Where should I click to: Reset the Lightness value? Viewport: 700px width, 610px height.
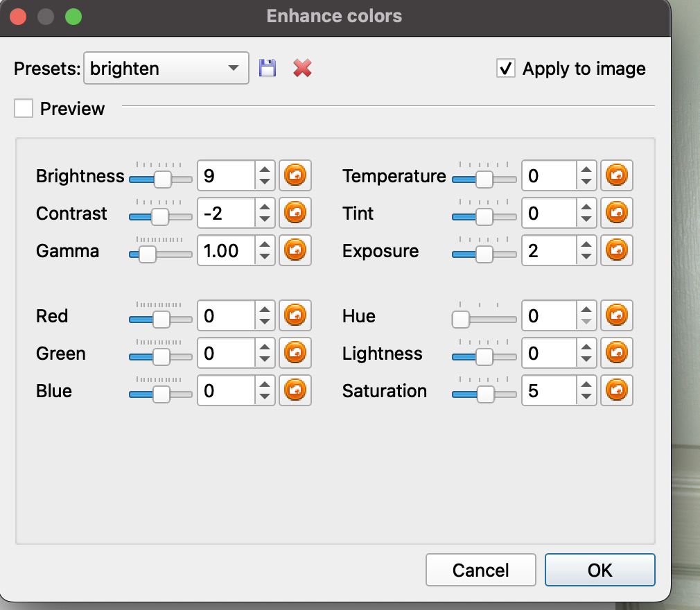click(616, 354)
